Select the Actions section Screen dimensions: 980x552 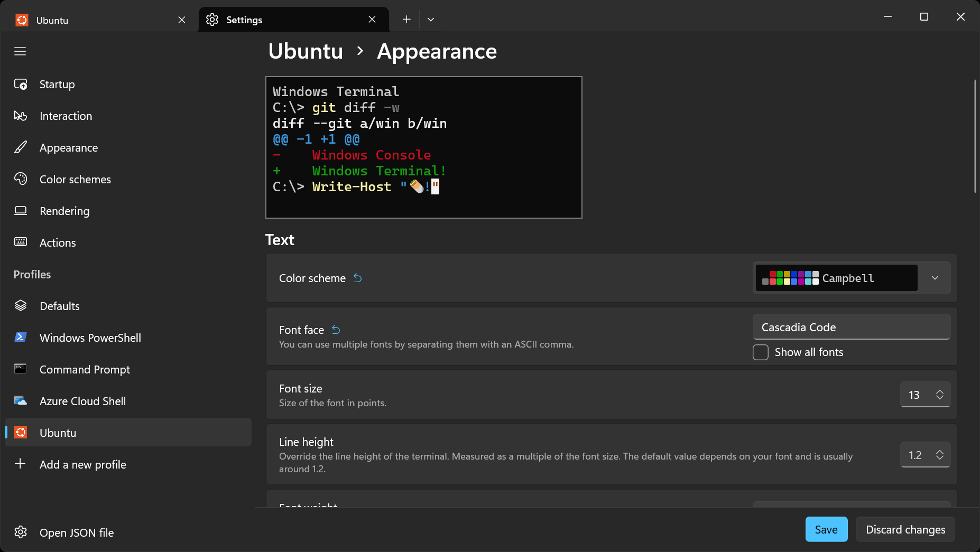tap(57, 242)
